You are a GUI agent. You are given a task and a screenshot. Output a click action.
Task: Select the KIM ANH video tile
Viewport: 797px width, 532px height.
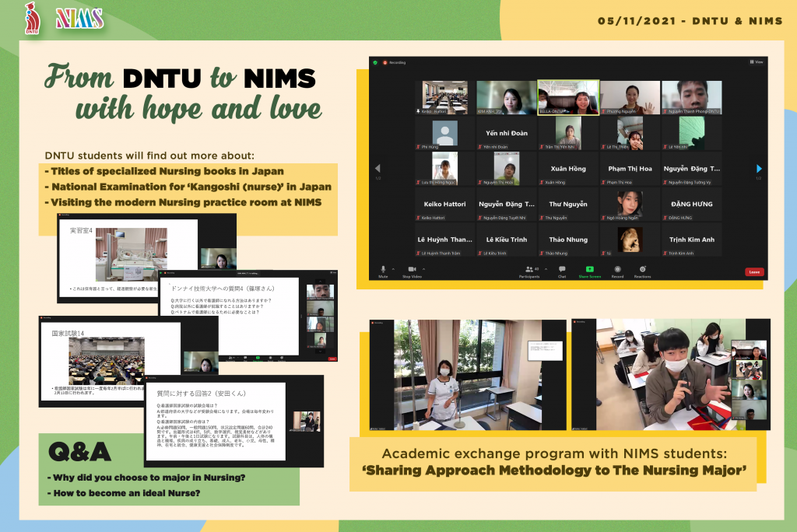pos(506,97)
